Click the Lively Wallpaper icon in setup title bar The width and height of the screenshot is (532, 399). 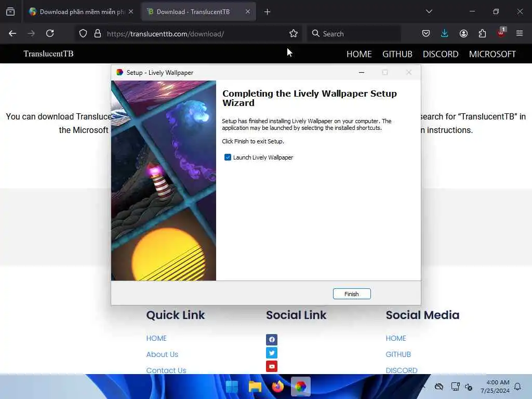click(x=119, y=72)
